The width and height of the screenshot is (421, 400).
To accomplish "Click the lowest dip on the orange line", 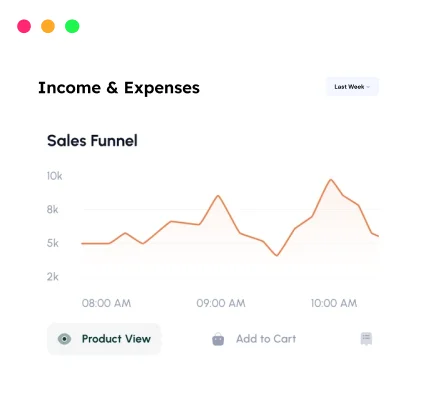I will pyautogui.click(x=277, y=256).
